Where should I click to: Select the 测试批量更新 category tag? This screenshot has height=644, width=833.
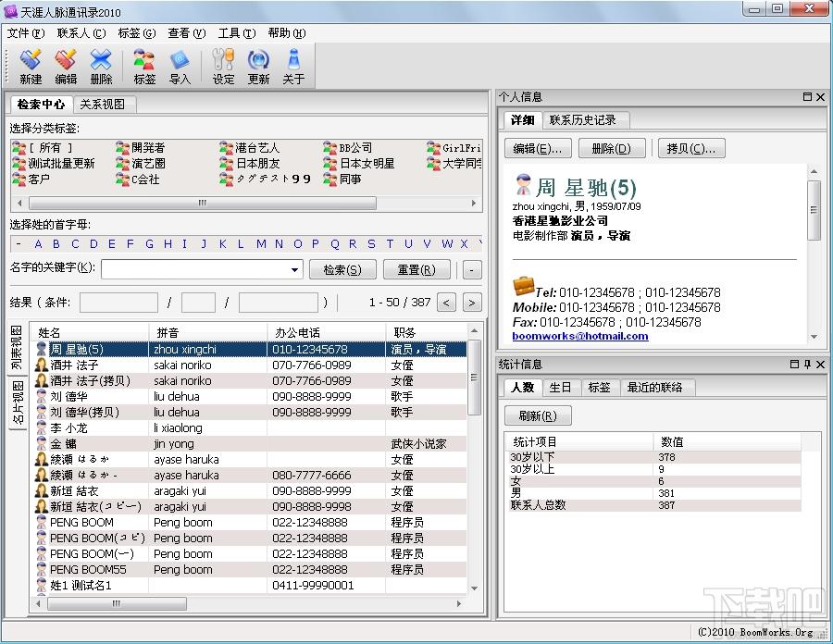[54, 164]
